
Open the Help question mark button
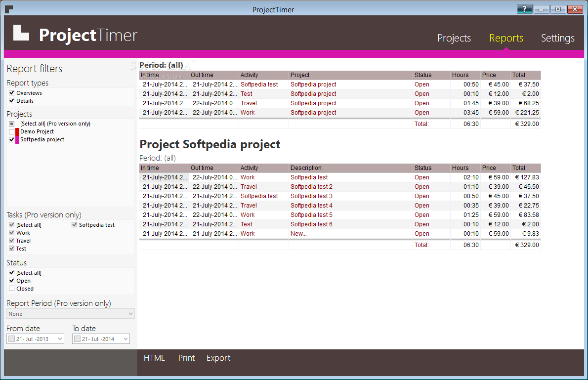(524, 9)
